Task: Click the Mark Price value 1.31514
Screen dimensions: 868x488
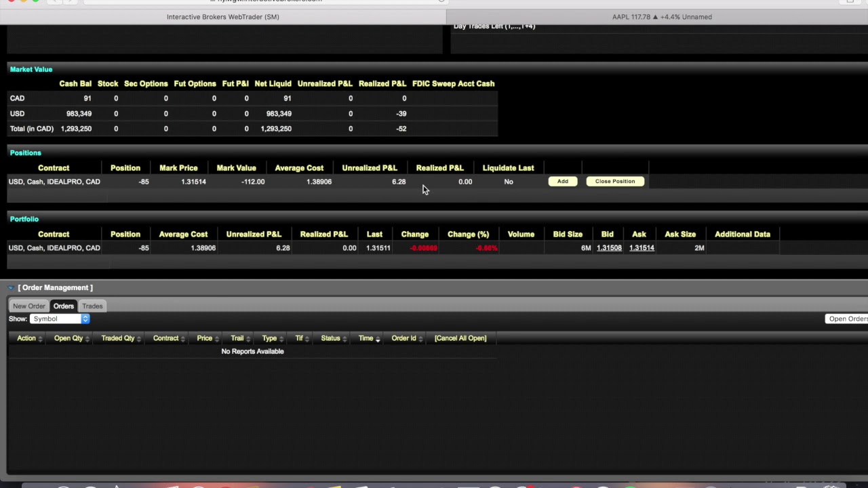Action: (x=194, y=182)
